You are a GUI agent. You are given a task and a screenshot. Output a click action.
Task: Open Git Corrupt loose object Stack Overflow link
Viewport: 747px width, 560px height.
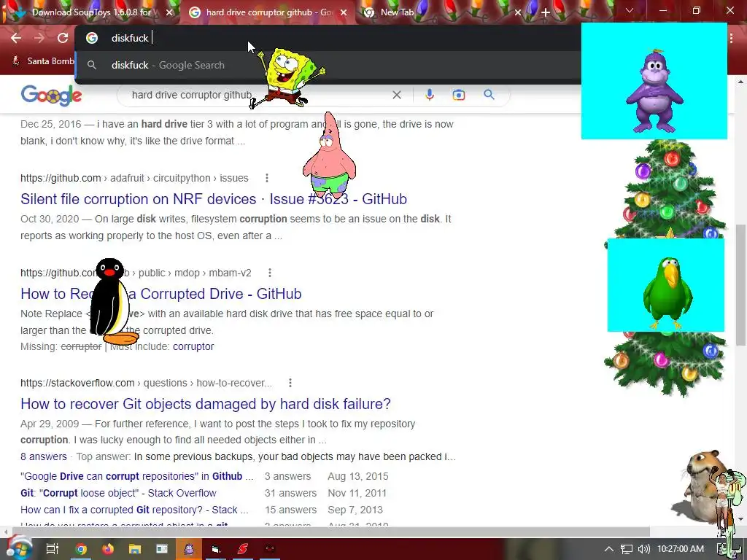tap(118, 493)
